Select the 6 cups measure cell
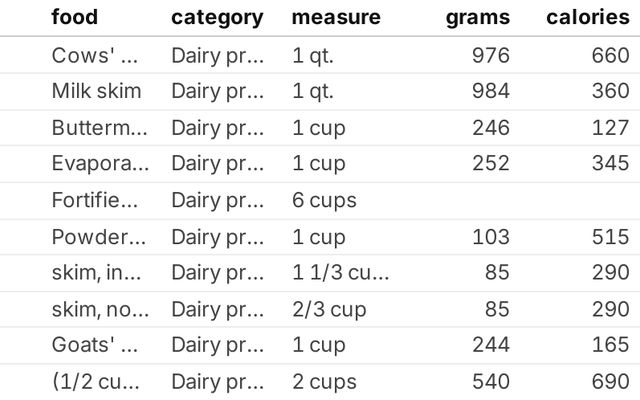Screen dimensions: 640x400 click(x=324, y=200)
